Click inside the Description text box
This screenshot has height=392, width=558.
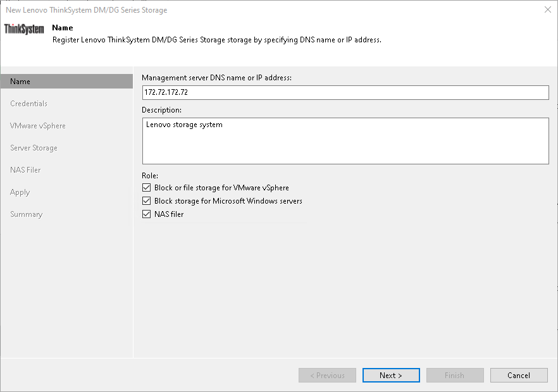tap(345, 141)
